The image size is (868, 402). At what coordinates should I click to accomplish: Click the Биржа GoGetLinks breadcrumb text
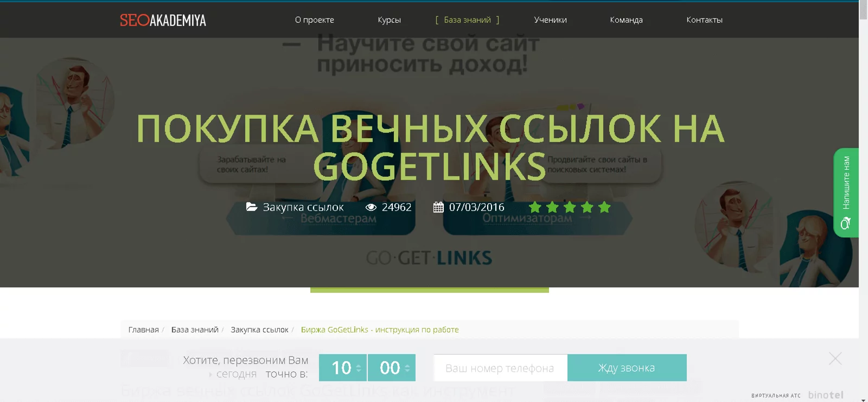[380, 330]
